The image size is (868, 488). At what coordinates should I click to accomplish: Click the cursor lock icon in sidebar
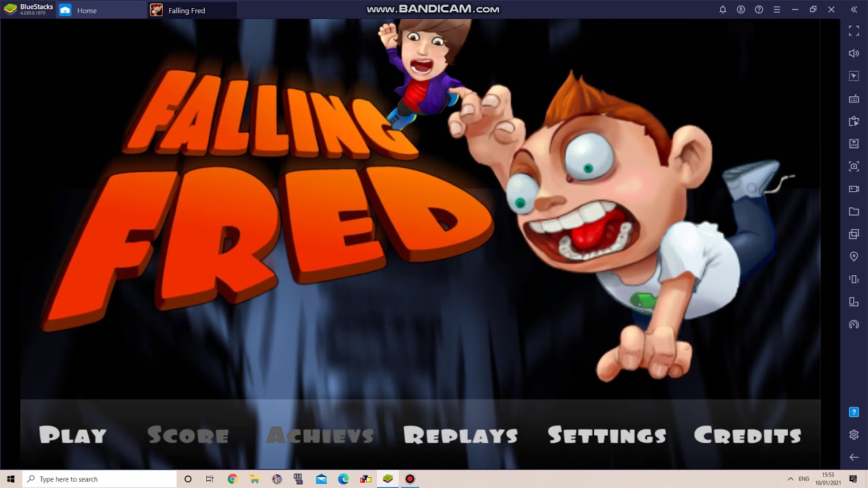(854, 76)
